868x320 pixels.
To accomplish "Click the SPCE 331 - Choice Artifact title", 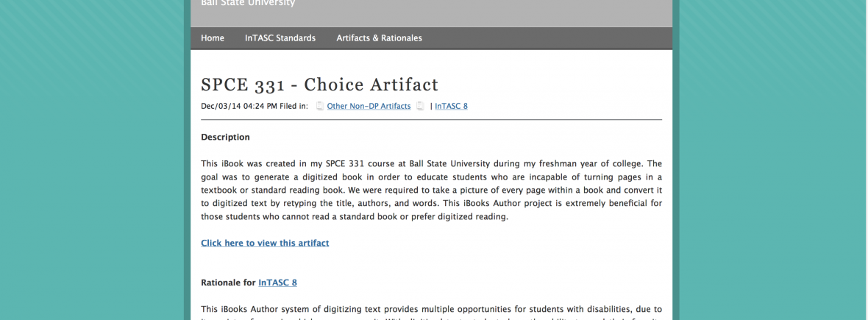I will [x=319, y=85].
